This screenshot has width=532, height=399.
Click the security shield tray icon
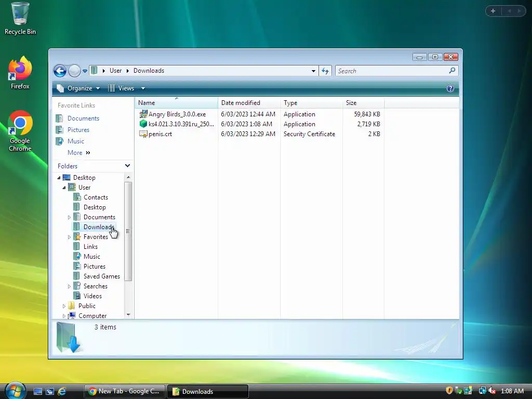(449, 391)
